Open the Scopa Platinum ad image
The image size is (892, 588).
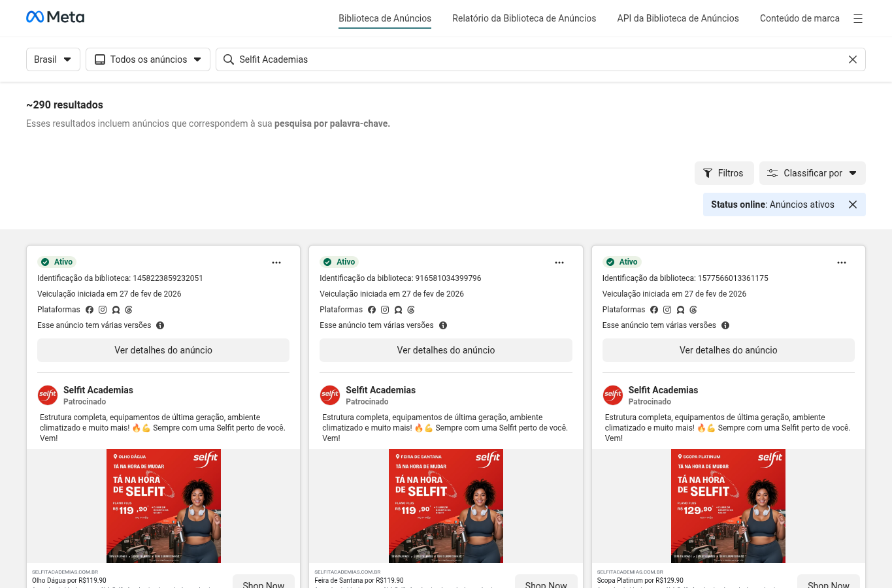(728, 506)
